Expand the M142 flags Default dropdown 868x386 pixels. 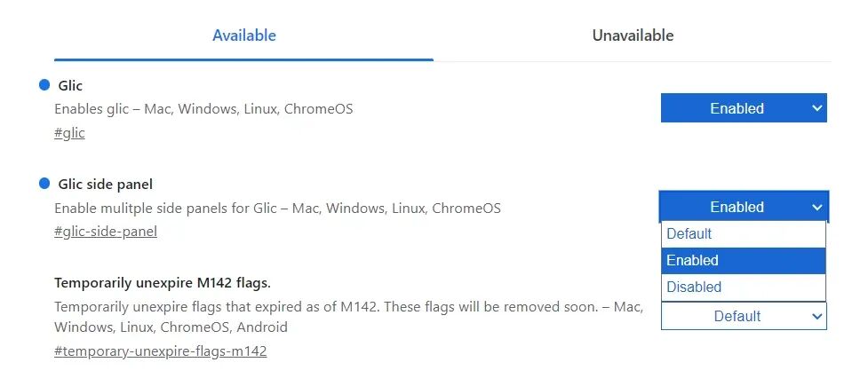[x=743, y=316]
